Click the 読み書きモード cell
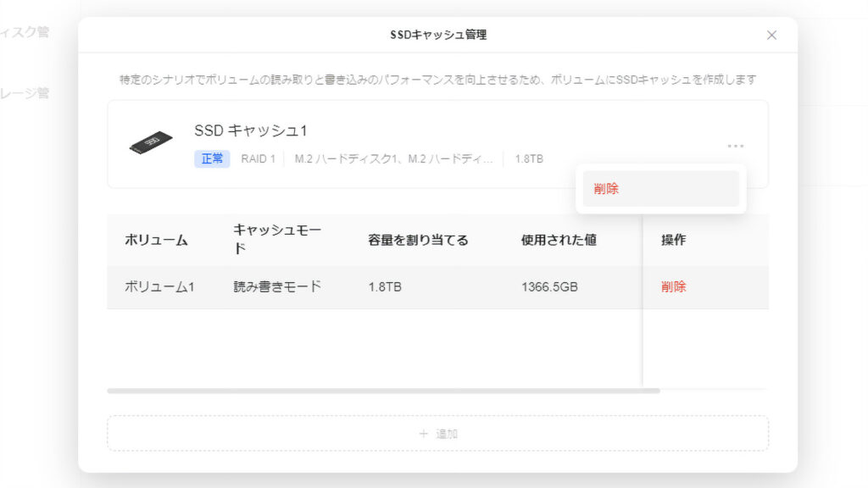 277,286
